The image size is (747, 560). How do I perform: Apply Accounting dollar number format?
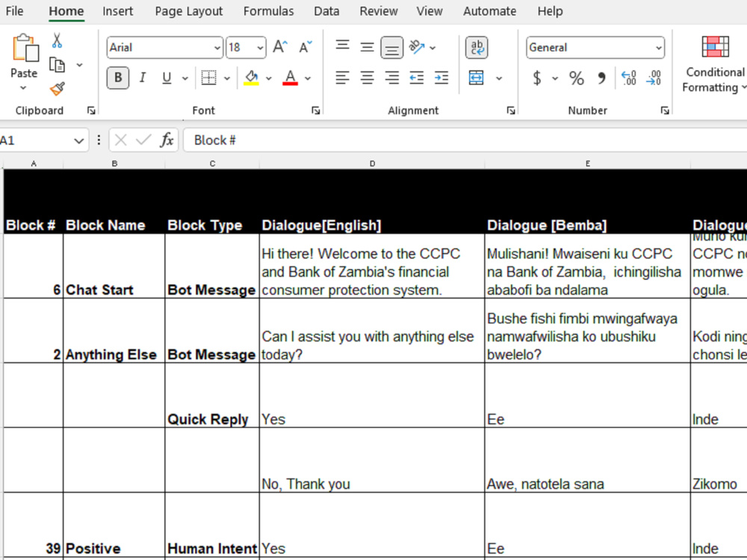(537, 78)
